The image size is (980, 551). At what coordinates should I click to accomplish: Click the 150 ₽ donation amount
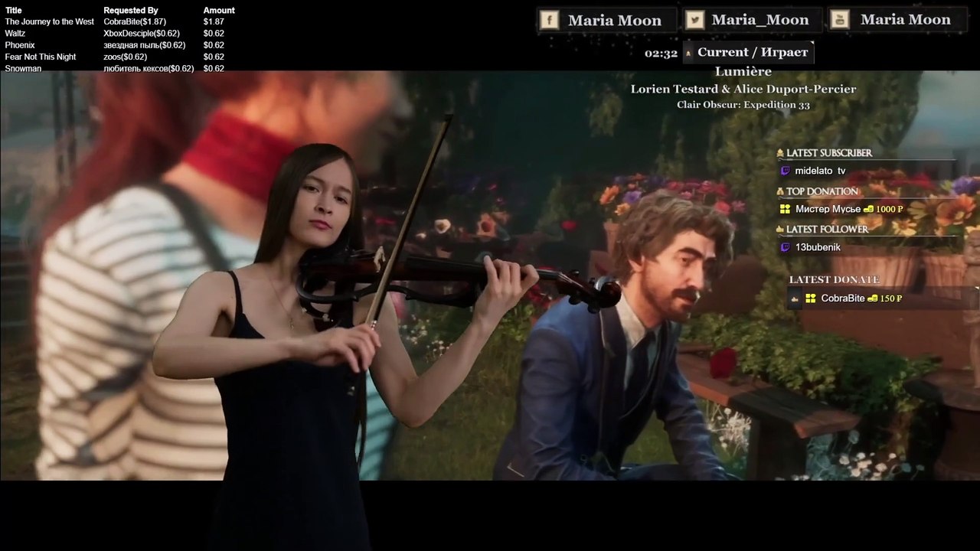click(x=891, y=298)
